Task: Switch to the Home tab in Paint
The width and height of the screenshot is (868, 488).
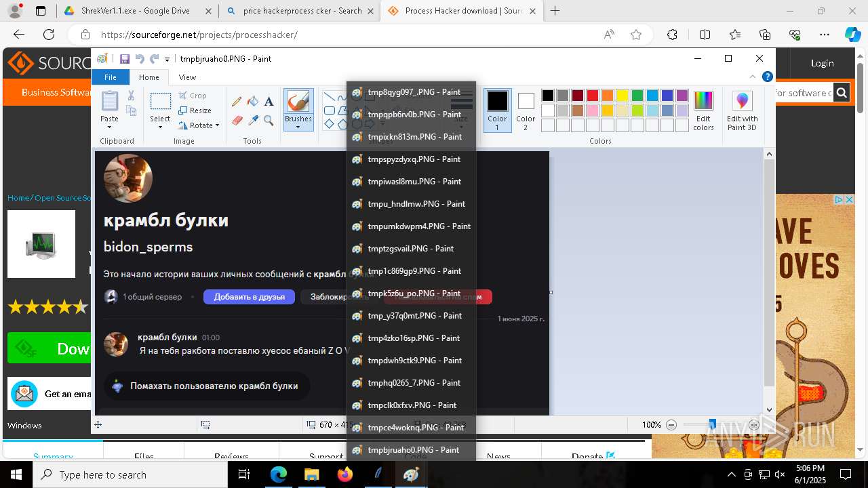Action: 149,77
